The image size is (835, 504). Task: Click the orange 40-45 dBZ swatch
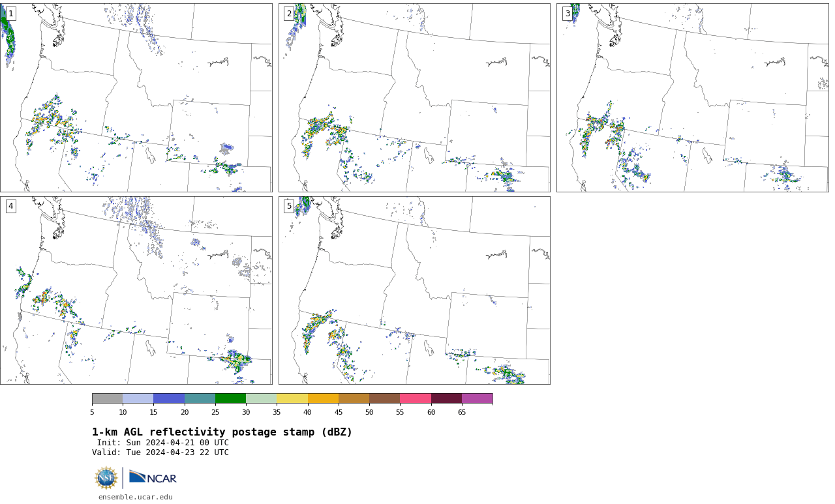tap(323, 398)
